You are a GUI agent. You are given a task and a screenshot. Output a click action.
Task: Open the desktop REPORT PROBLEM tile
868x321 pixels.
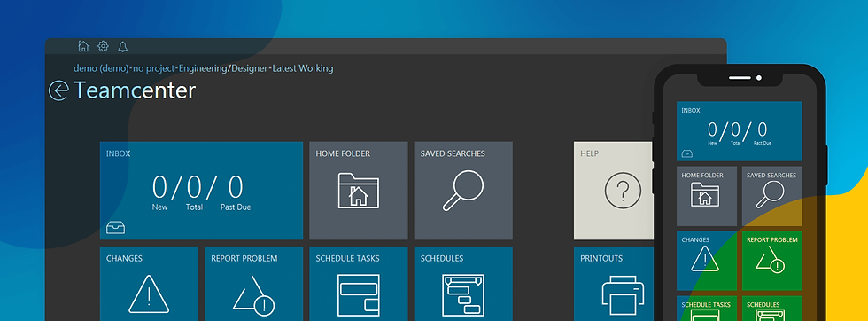coord(253,284)
